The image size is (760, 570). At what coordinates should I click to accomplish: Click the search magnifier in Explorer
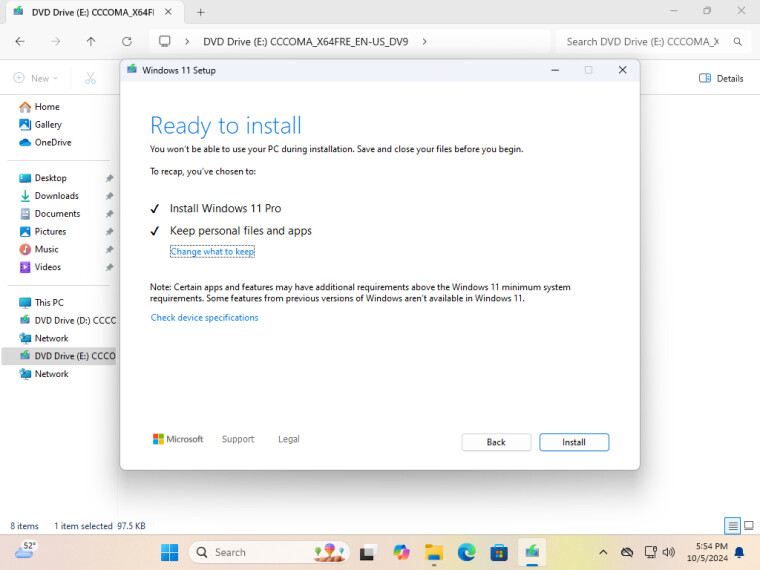[x=737, y=42]
